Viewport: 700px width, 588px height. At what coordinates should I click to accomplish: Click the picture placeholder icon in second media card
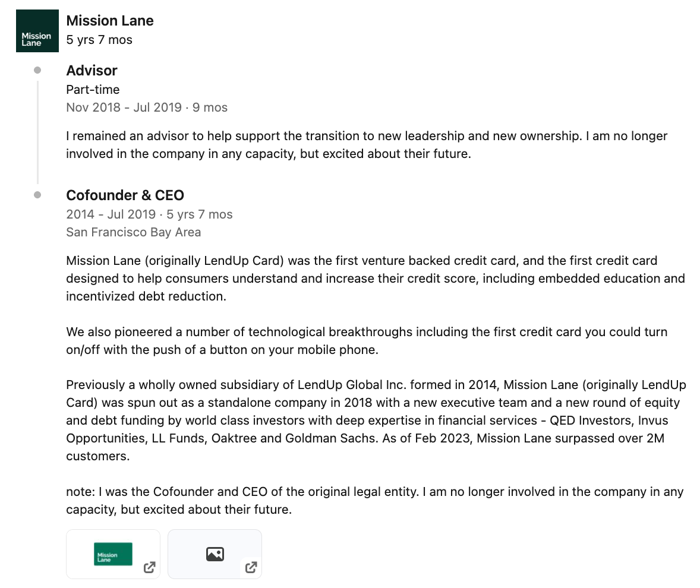(215, 554)
